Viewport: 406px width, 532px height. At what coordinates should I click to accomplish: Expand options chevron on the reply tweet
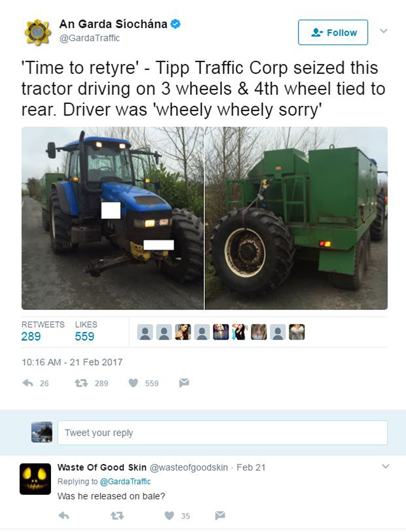point(385,466)
